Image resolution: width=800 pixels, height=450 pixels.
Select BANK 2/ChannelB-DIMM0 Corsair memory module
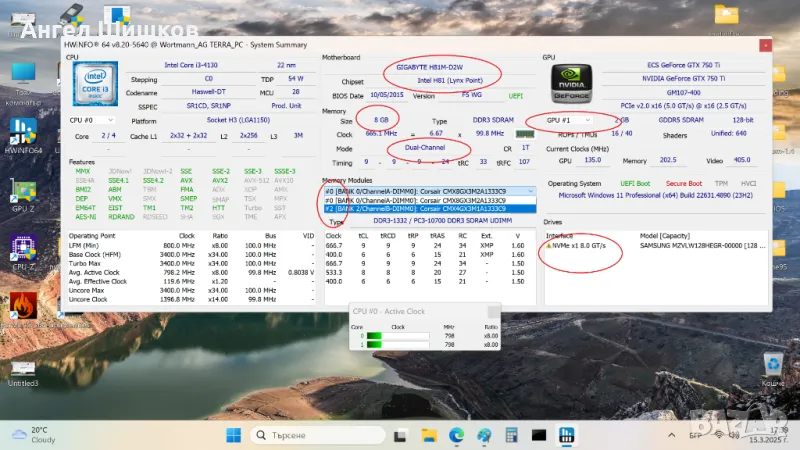coord(430,209)
